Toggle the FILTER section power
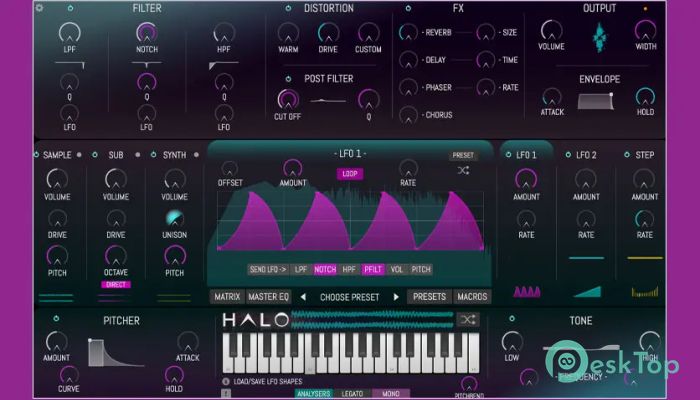 pos(70,8)
